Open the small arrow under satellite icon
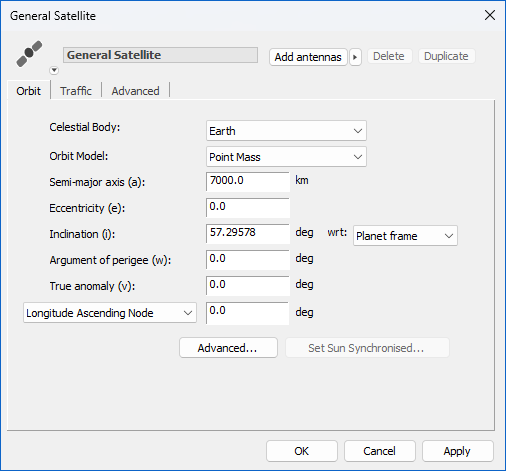This screenshot has height=471, width=506. pyautogui.click(x=54, y=71)
